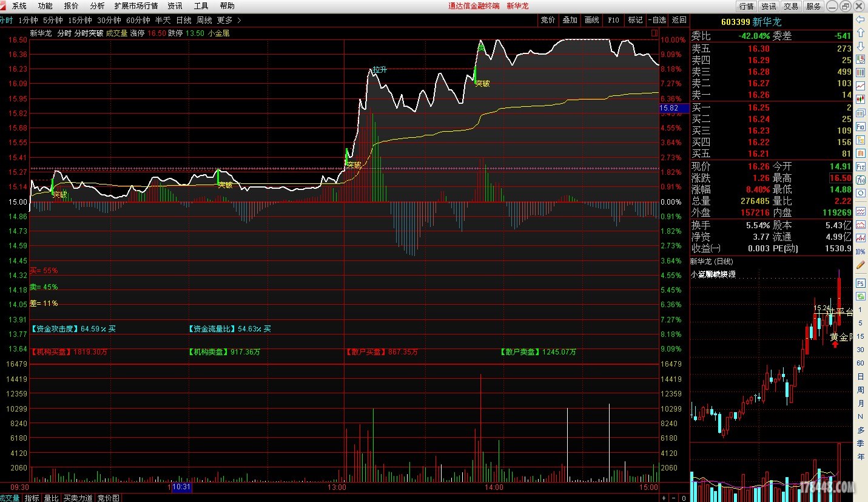Select the 竞价图 bottom tab
868x502 pixels.
point(109,498)
